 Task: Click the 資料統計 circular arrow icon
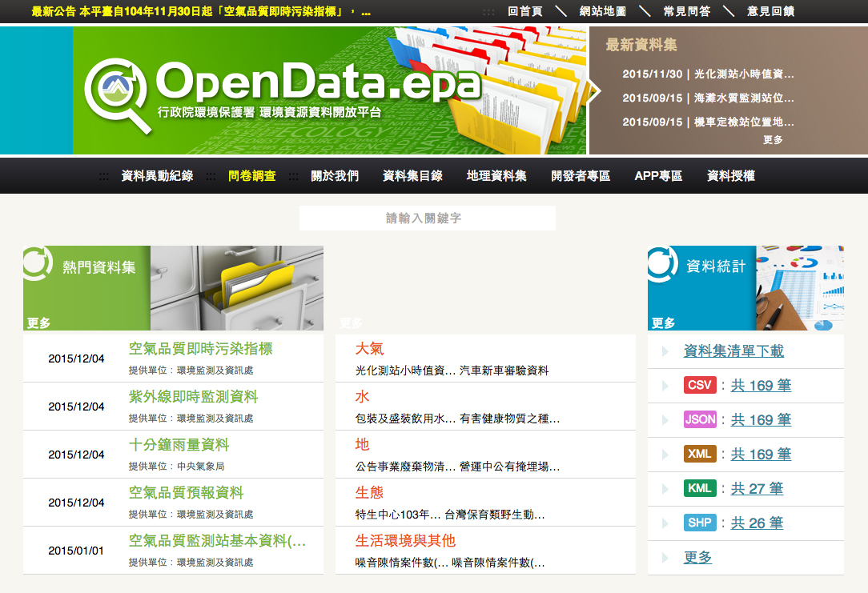tap(663, 264)
